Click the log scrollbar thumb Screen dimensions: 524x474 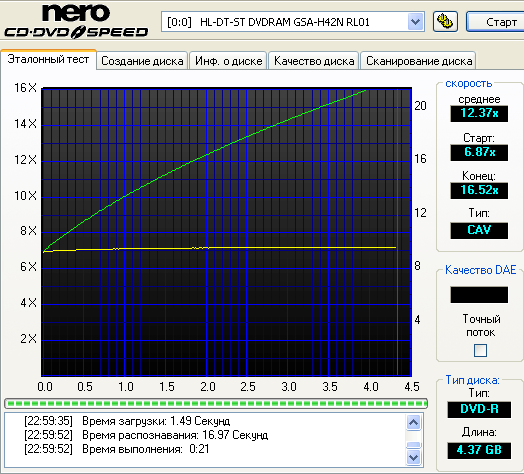point(414,445)
